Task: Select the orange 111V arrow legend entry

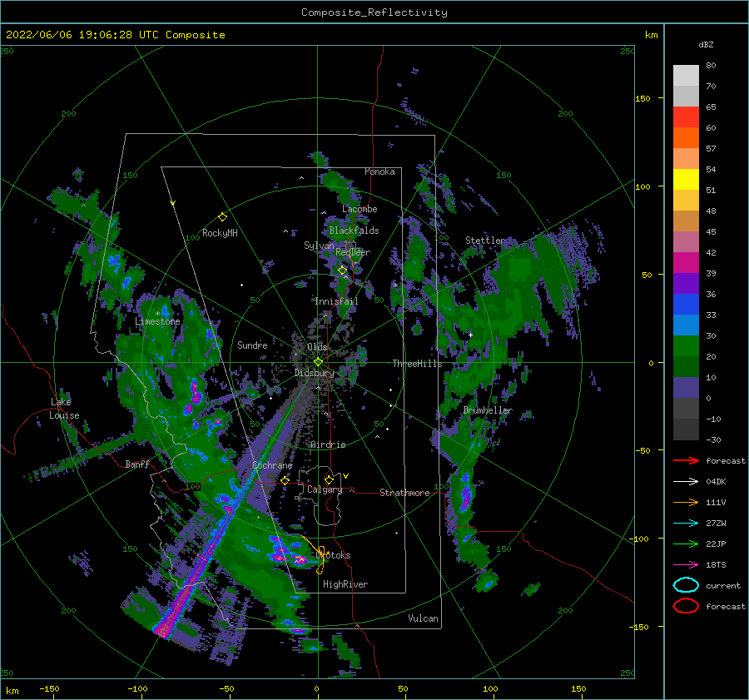Action: pos(686,502)
